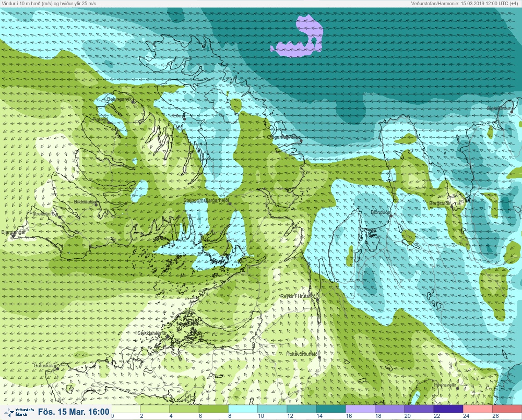Click the legend value '16'
The height and width of the screenshot is (420, 522).
[x=349, y=416]
